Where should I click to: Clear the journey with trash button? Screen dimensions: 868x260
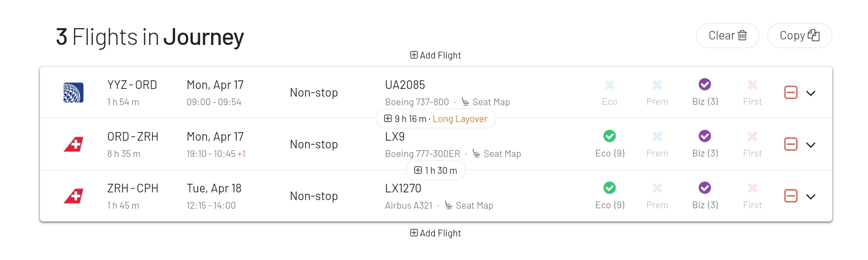(727, 35)
